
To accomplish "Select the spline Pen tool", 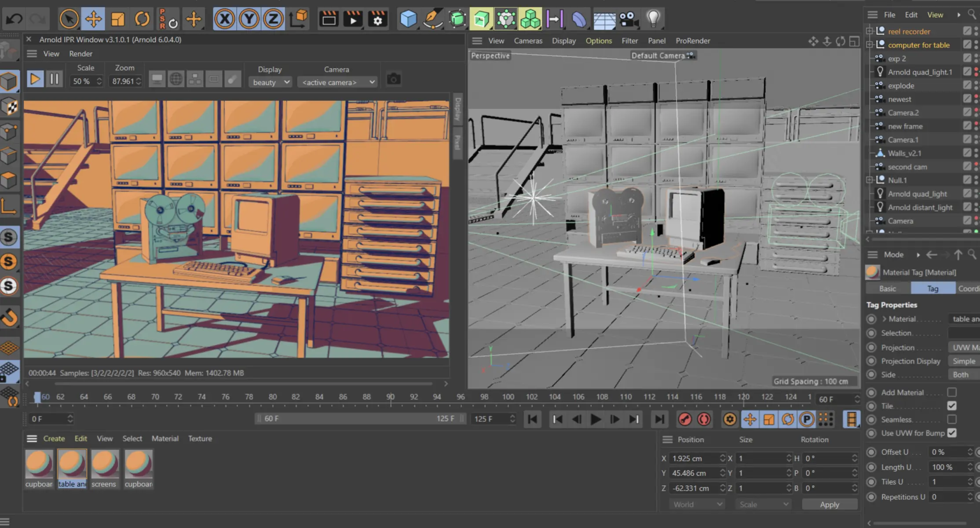I will click(432, 19).
